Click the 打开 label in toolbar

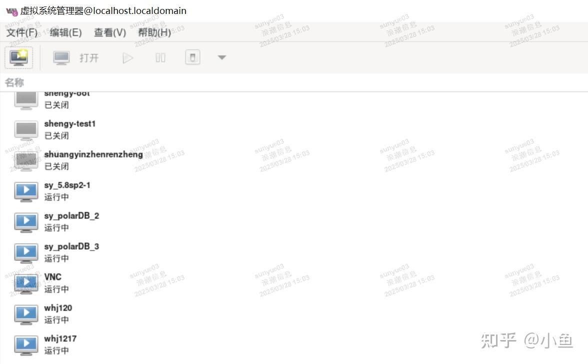(89, 58)
